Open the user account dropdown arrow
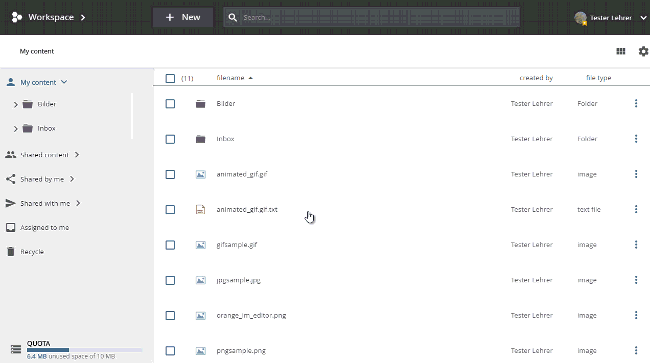This screenshot has width=650, height=363. point(643,18)
